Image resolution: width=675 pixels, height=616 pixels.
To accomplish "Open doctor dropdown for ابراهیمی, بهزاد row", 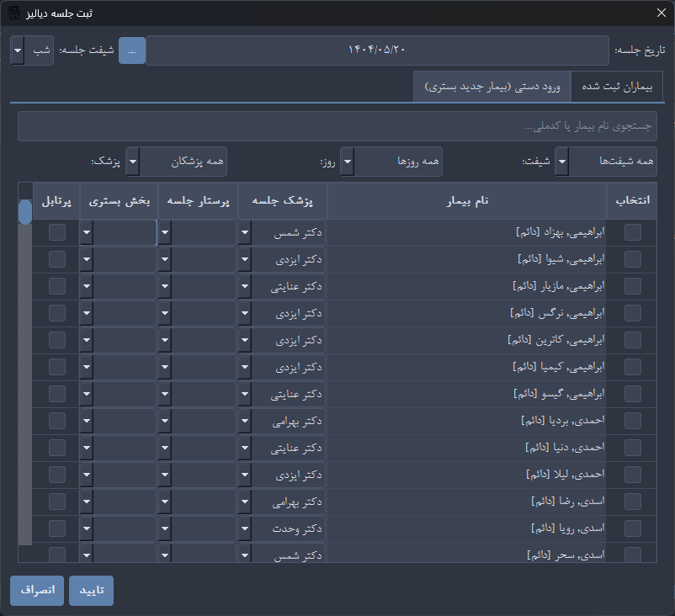I will [x=245, y=232].
